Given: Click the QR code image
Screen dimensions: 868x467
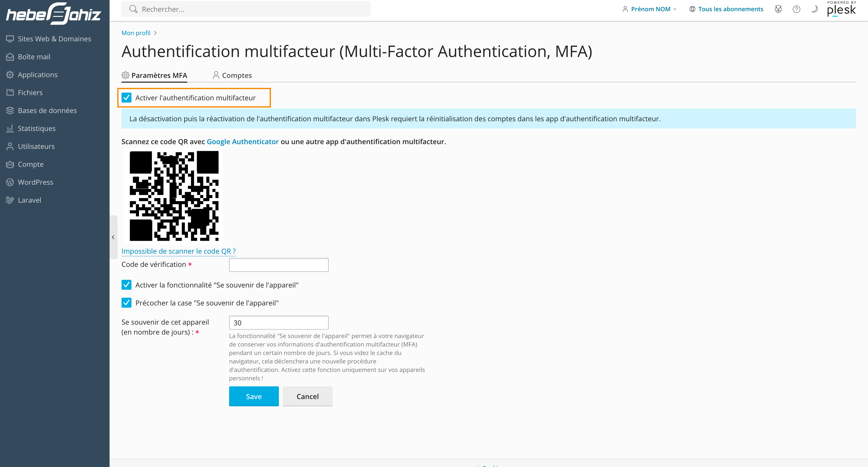Looking at the screenshot, I should 174,196.
